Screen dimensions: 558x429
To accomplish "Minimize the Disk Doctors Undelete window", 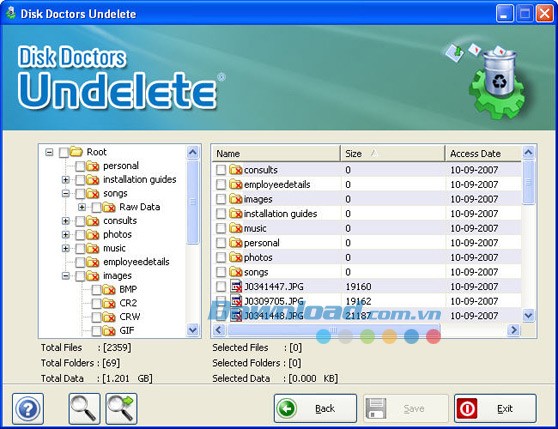I will pos(505,14).
